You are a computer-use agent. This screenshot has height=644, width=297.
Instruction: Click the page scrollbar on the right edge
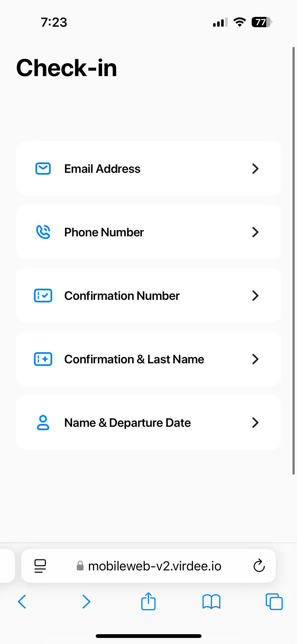pos(293,261)
